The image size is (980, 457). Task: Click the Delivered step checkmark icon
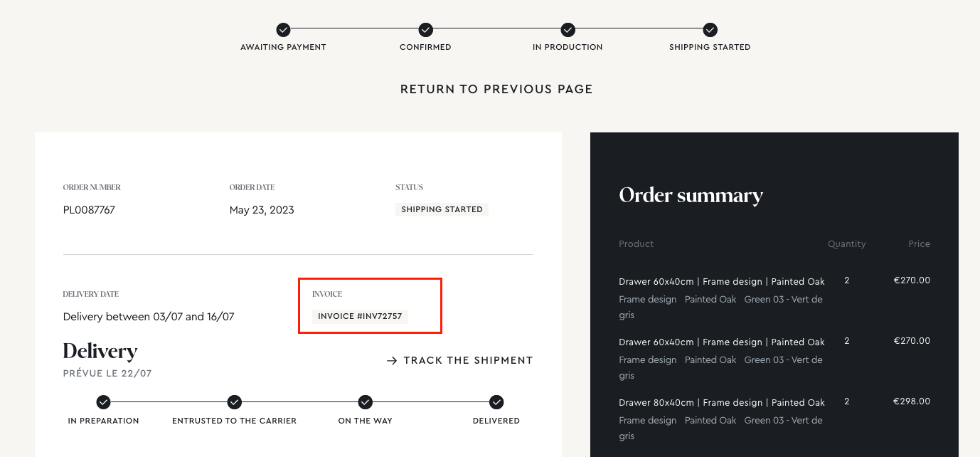pyautogui.click(x=496, y=402)
